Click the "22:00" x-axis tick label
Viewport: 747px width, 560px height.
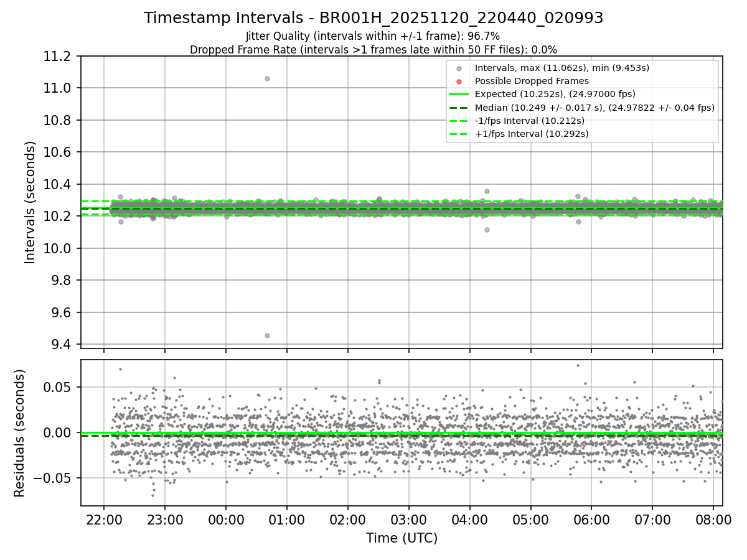pyautogui.click(x=104, y=518)
